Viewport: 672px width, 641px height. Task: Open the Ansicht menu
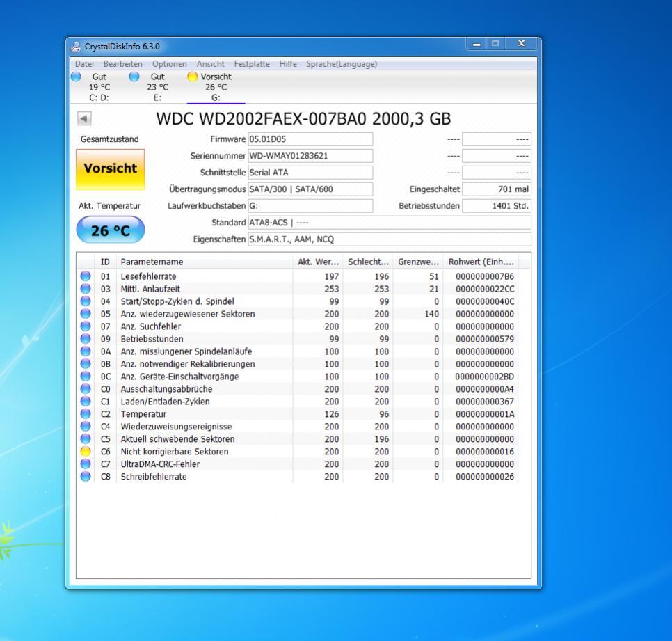(210, 64)
